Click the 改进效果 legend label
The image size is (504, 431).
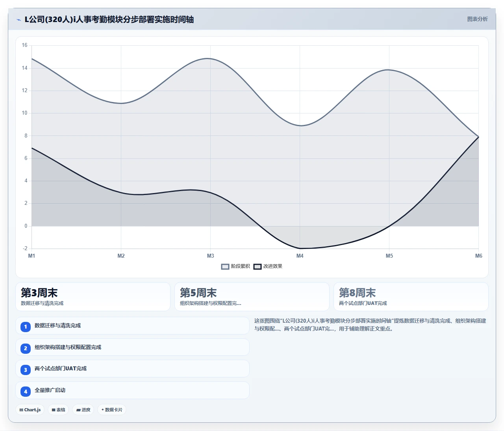(272, 266)
